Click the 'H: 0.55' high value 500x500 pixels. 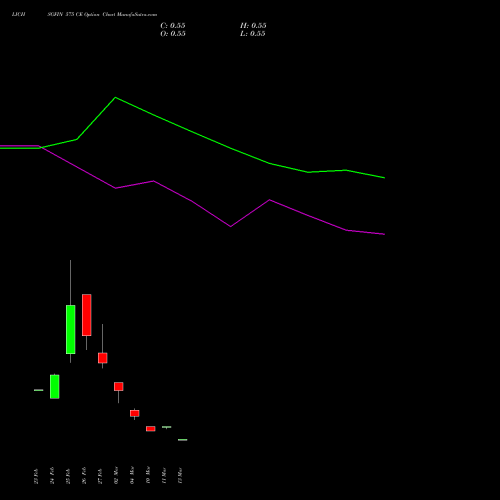coord(253,26)
